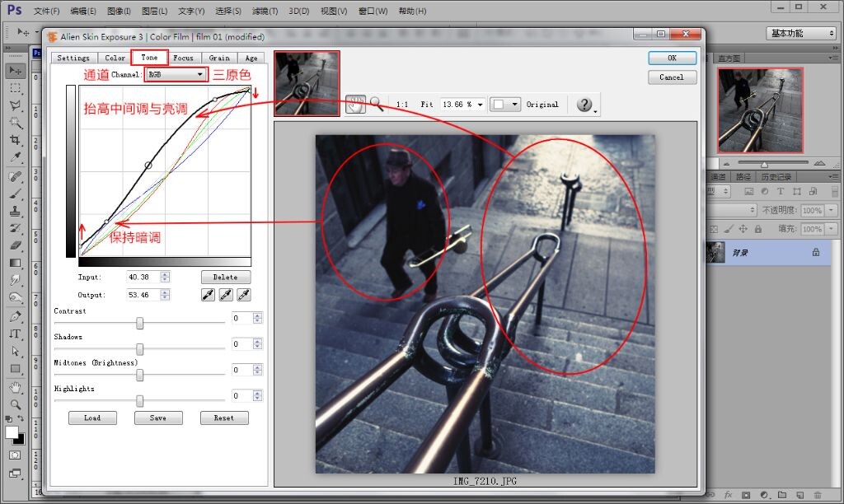Screen dimensions: 844x504
Task: Select the Hand tool in Photoshop toolbar
Action: coord(15,387)
